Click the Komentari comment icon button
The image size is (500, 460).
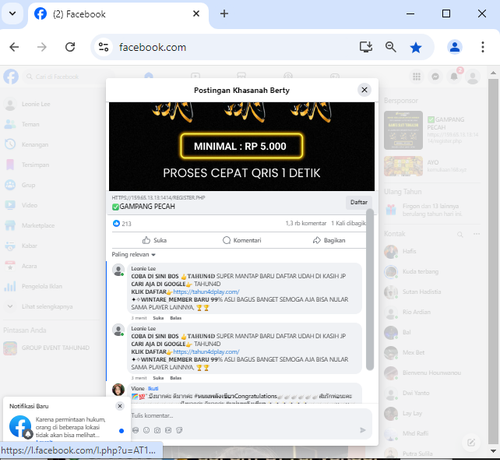242,240
